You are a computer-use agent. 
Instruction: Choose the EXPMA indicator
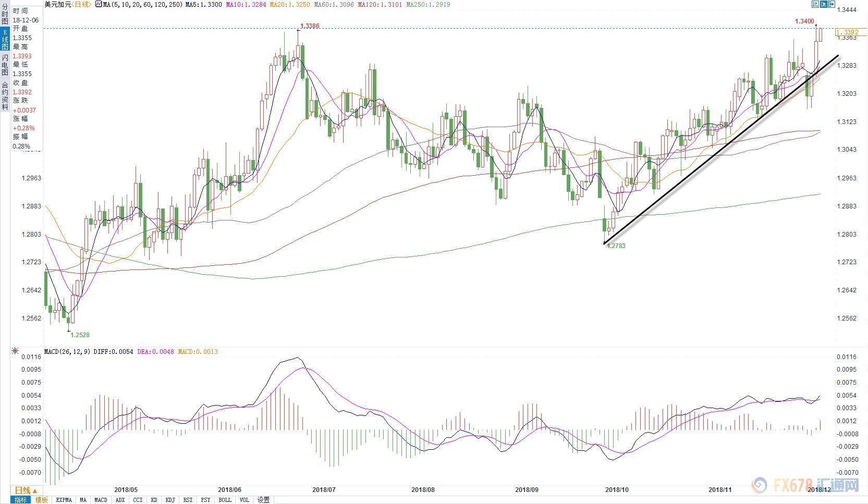(x=64, y=500)
